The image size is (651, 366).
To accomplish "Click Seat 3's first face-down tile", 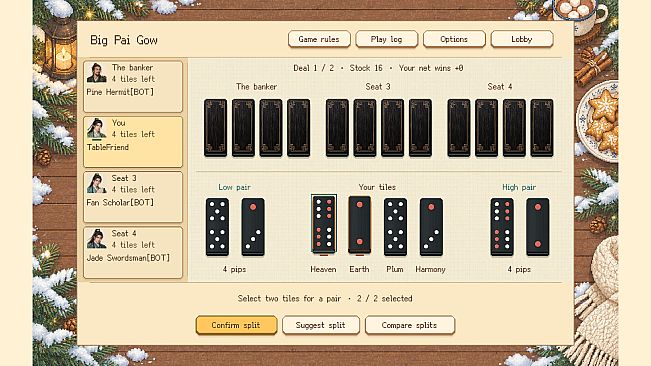I will tap(337, 128).
